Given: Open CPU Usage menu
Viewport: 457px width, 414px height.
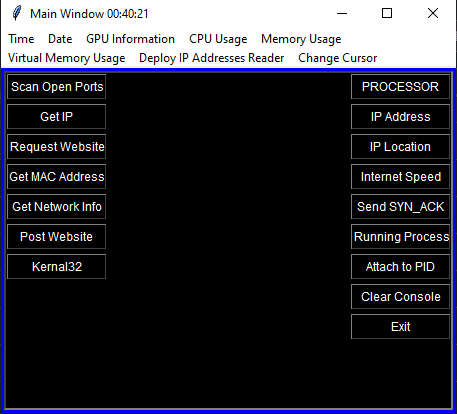Looking at the screenshot, I should pos(218,39).
